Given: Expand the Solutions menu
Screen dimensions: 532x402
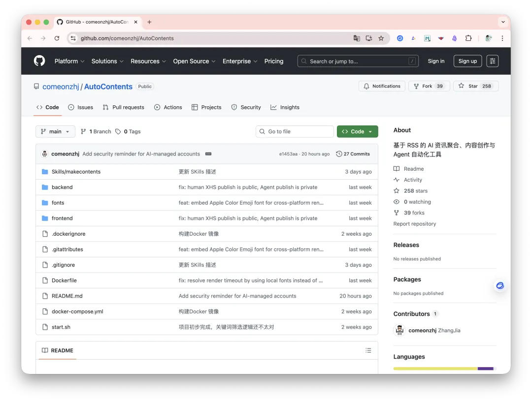Looking at the screenshot, I should tap(107, 61).
